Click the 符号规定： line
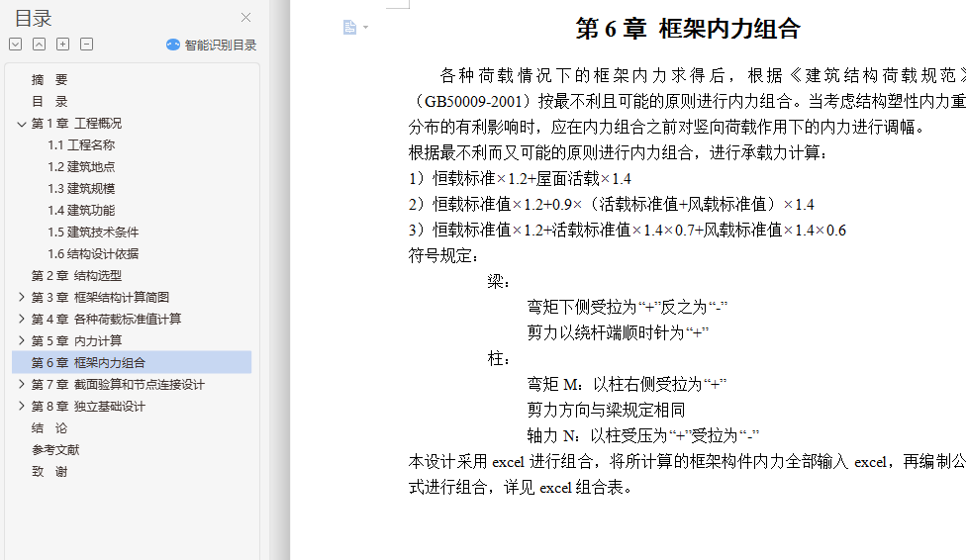The width and height of the screenshot is (966, 560). [443, 255]
